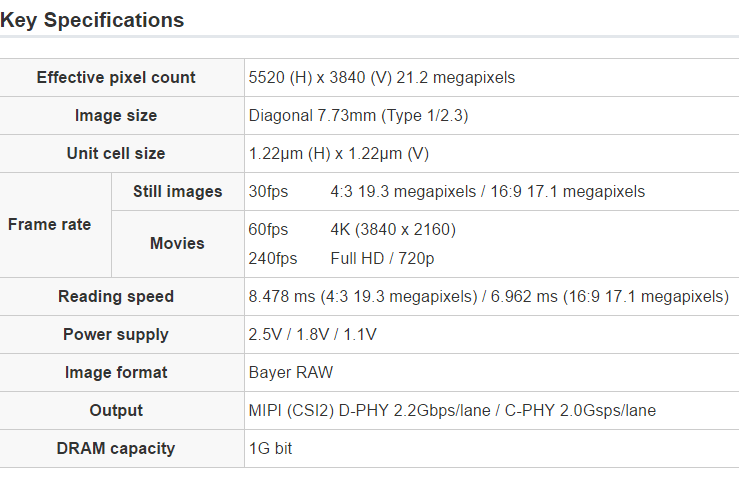Click the Frame rate header cell
739x480 pixels.
pos(49,225)
